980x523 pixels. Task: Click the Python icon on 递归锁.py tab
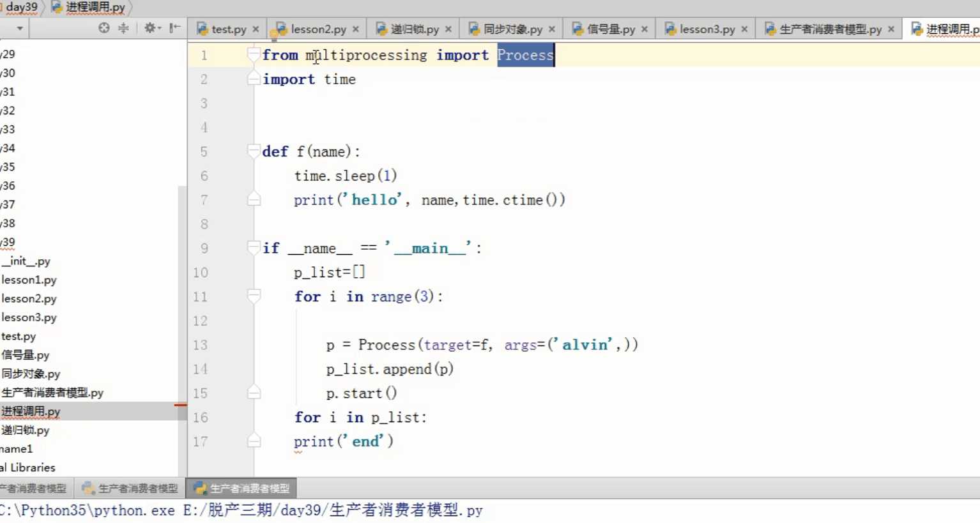[x=381, y=29]
